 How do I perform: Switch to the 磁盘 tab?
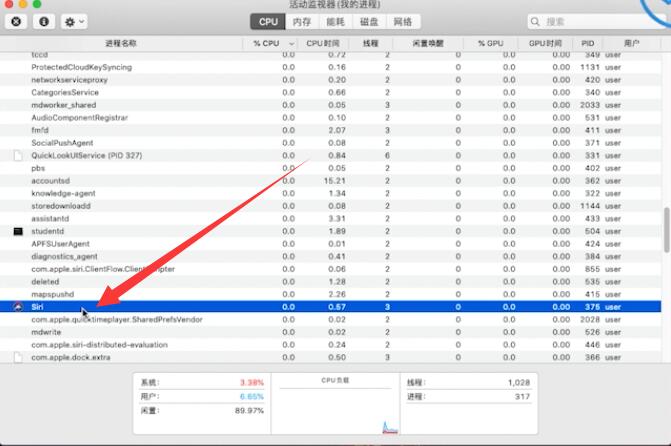point(369,22)
